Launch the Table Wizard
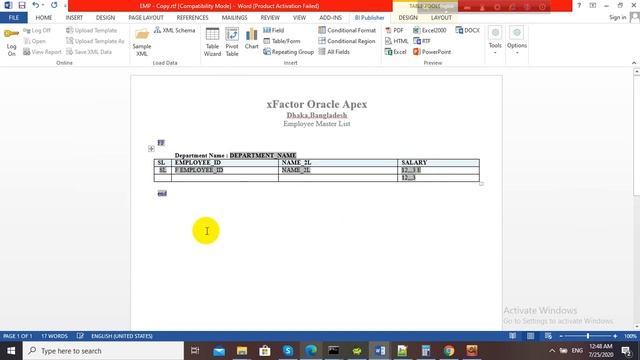The width and height of the screenshot is (640, 360). pyautogui.click(x=212, y=42)
